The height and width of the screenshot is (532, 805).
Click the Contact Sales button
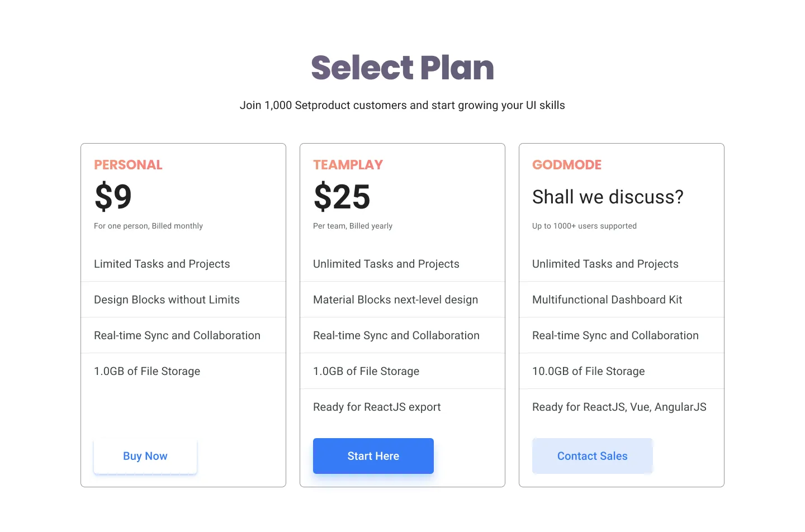[x=592, y=456]
